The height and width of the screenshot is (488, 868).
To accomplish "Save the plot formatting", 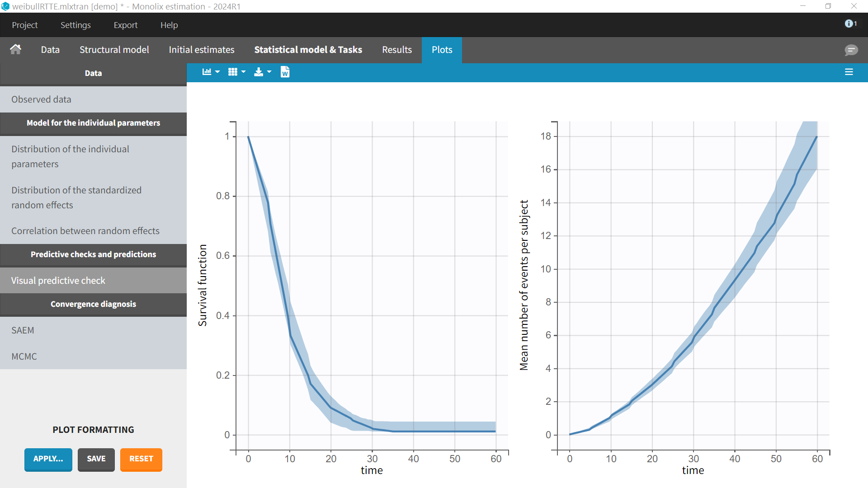I will (96, 459).
